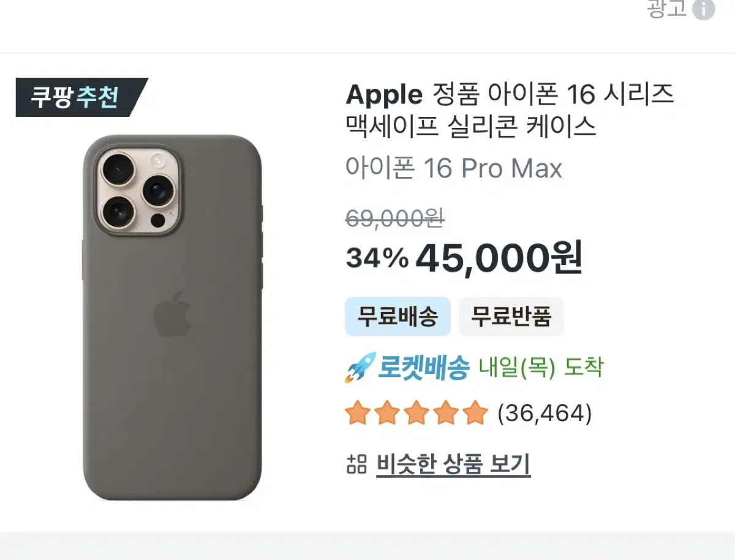Viewport: 735px width, 560px height.
Task: Click the blue 로켓배송 label
Action: (423, 368)
